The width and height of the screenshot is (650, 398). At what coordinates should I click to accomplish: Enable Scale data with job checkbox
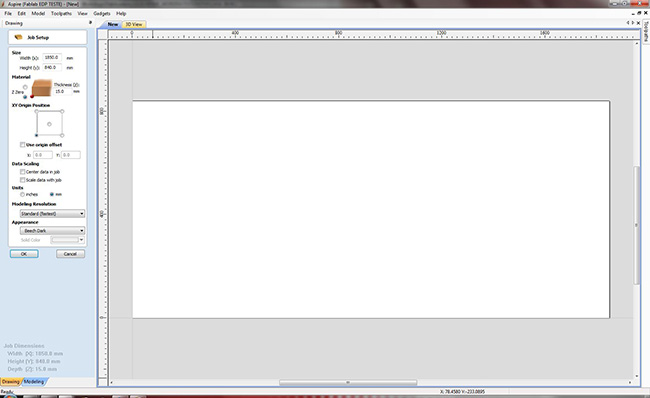click(22, 180)
